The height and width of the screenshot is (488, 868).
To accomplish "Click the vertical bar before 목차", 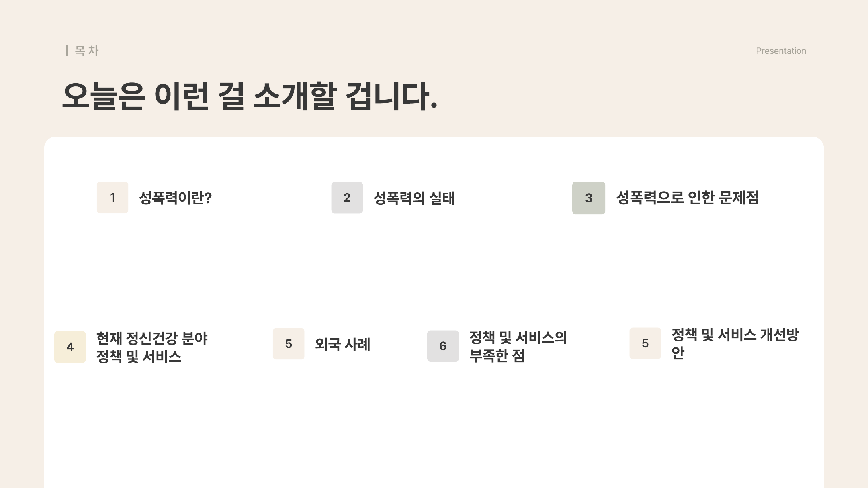I will point(67,51).
